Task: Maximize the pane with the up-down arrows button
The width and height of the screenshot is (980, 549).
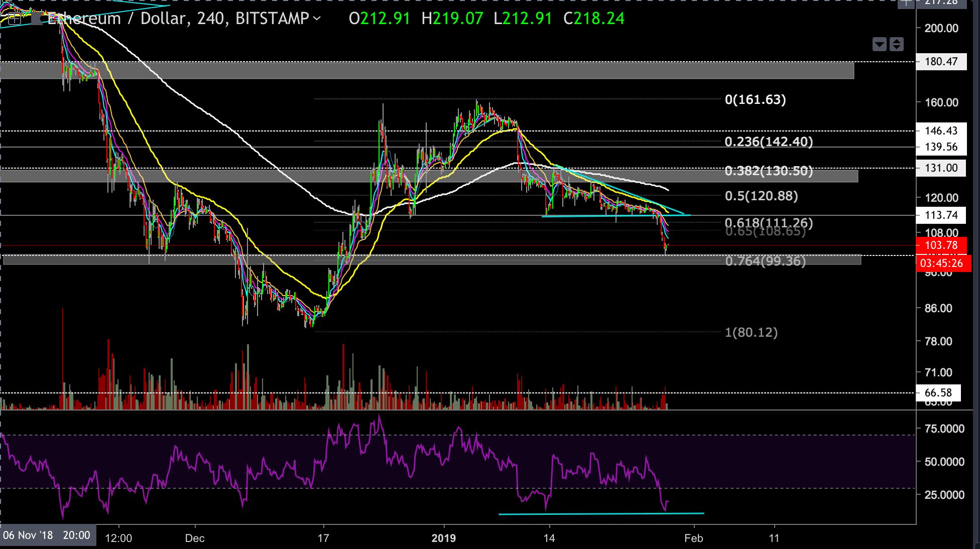Action: [897, 44]
